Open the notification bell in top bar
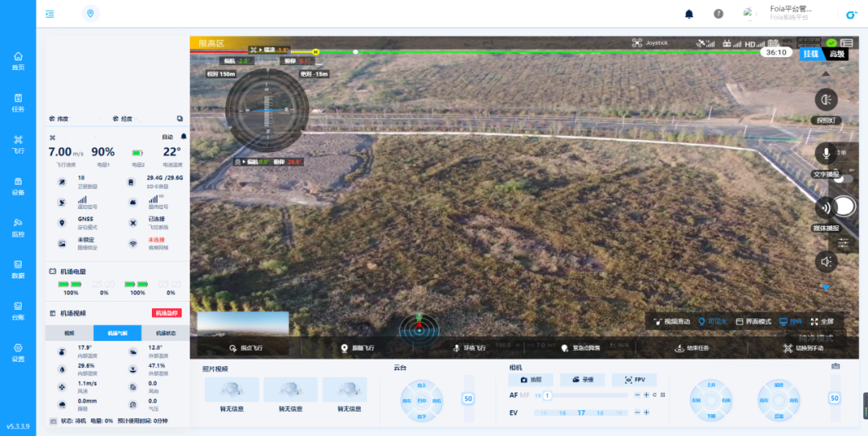Image resolution: width=868 pixels, height=436 pixels. click(x=689, y=14)
